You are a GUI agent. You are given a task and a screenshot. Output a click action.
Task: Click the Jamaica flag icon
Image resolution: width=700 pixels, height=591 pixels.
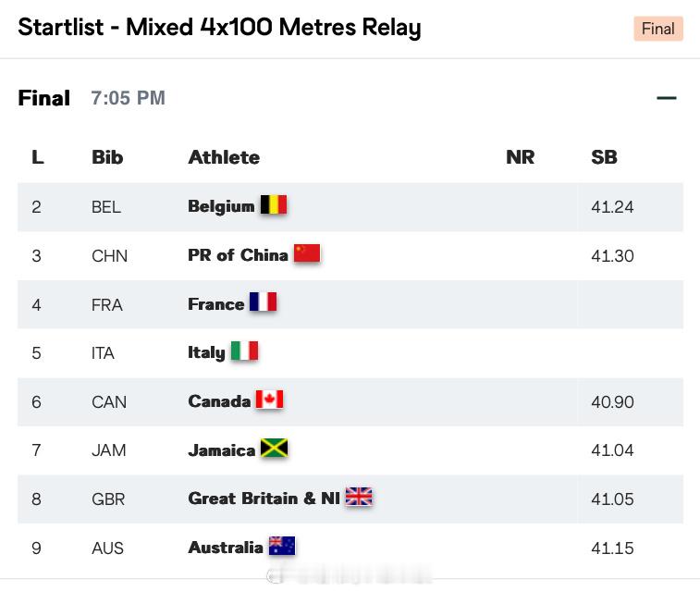click(274, 449)
